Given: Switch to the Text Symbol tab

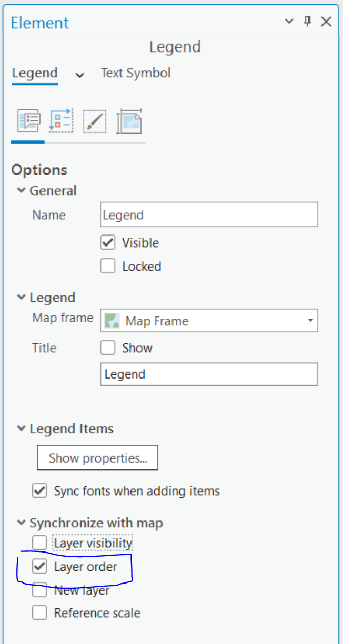Looking at the screenshot, I should point(136,73).
